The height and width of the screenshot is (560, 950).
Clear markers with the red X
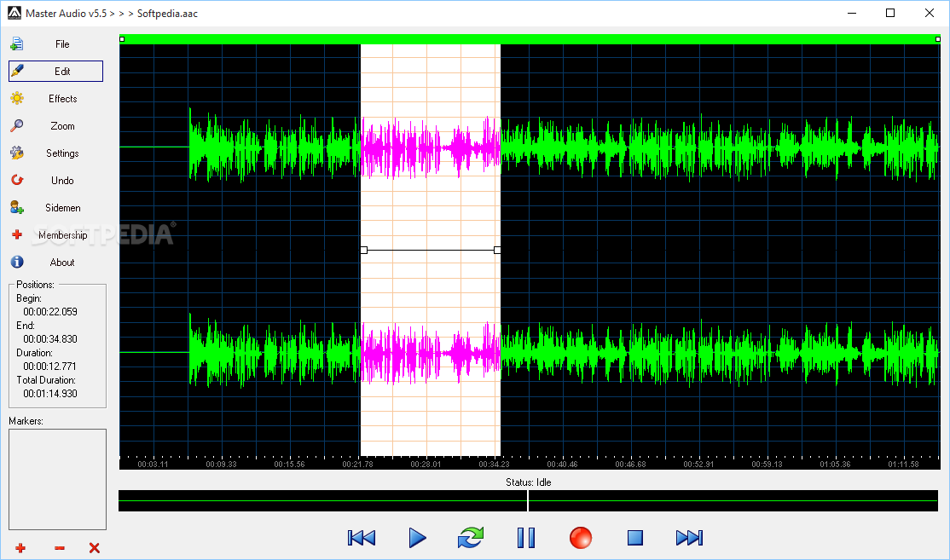point(95,548)
